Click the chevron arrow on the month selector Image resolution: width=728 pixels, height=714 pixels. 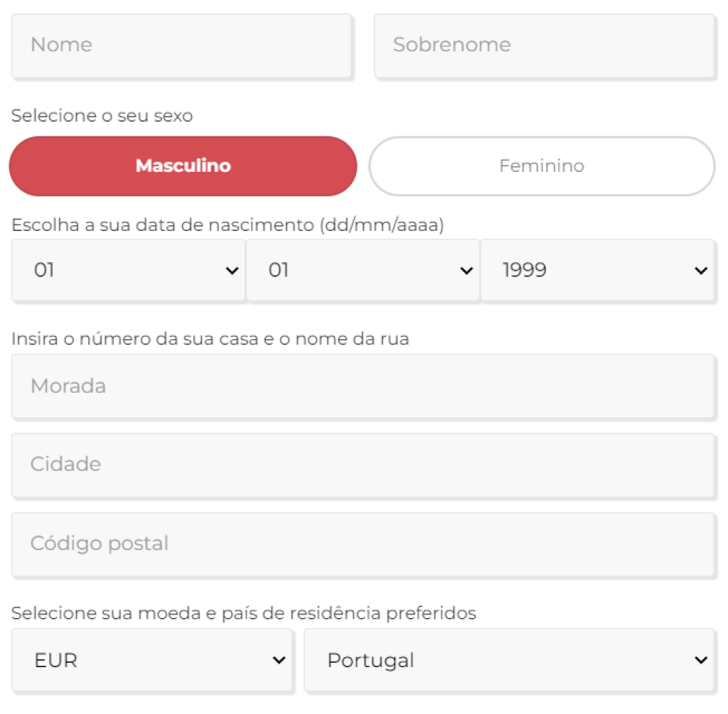(466, 271)
